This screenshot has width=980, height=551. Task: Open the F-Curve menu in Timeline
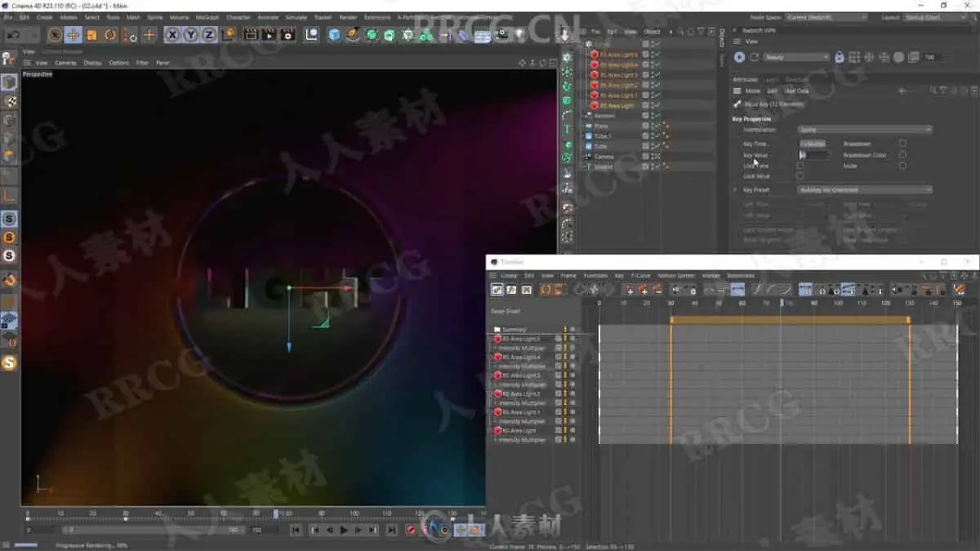tap(641, 276)
